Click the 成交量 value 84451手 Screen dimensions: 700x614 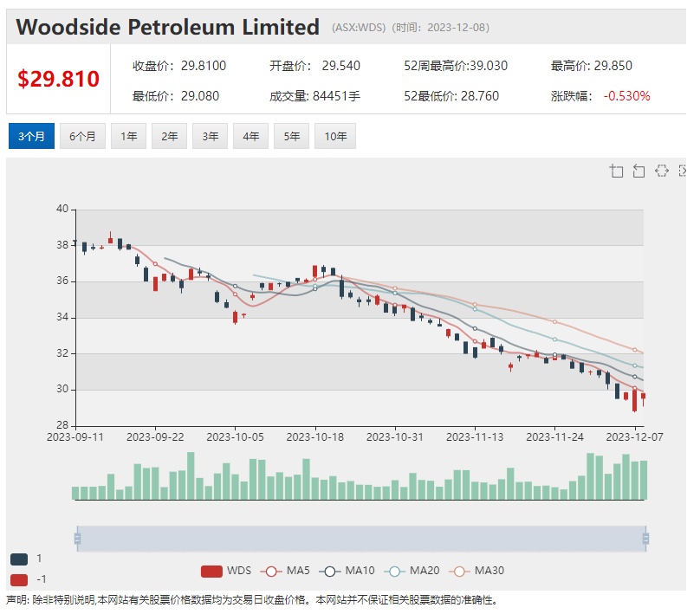click(337, 96)
